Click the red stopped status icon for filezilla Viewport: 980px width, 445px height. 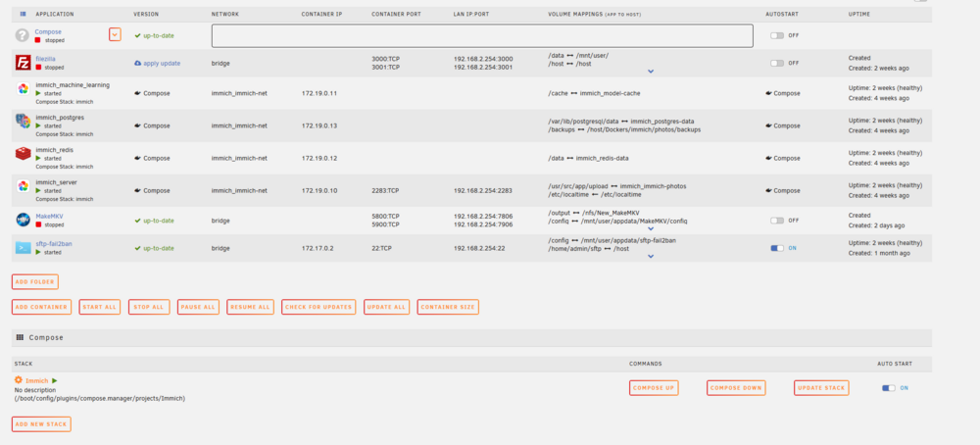38,67
